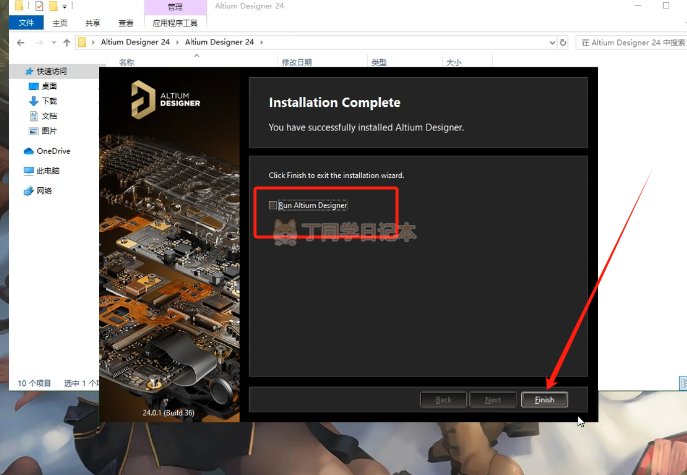Open the 文件 menu in File Explorer
The image size is (687, 475).
[26, 23]
